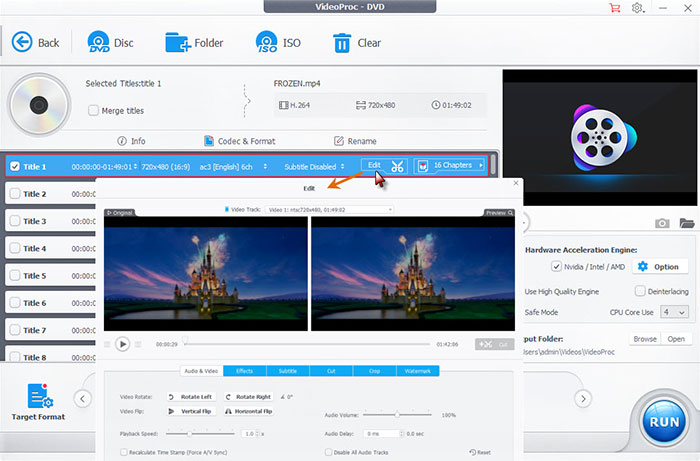Adjust playback speed stepper
The width and height of the screenshot is (700, 461).
click(257, 434)
